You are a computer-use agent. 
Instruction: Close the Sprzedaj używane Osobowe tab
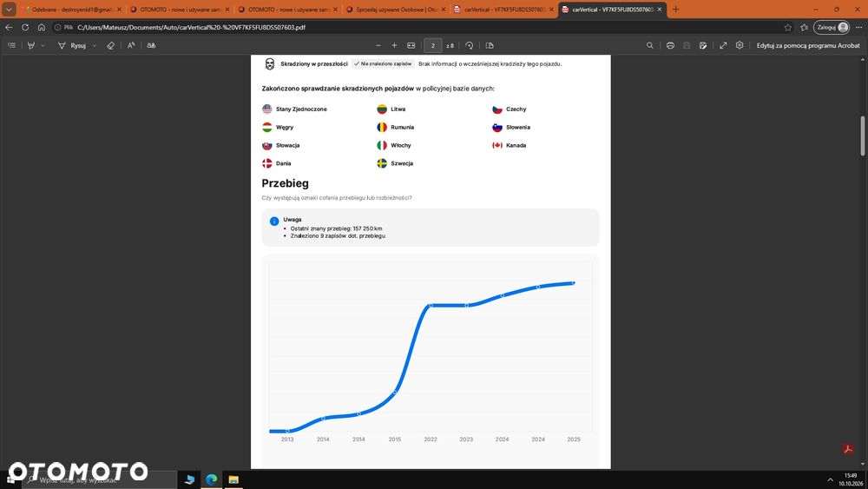click(x=443, y=10)
